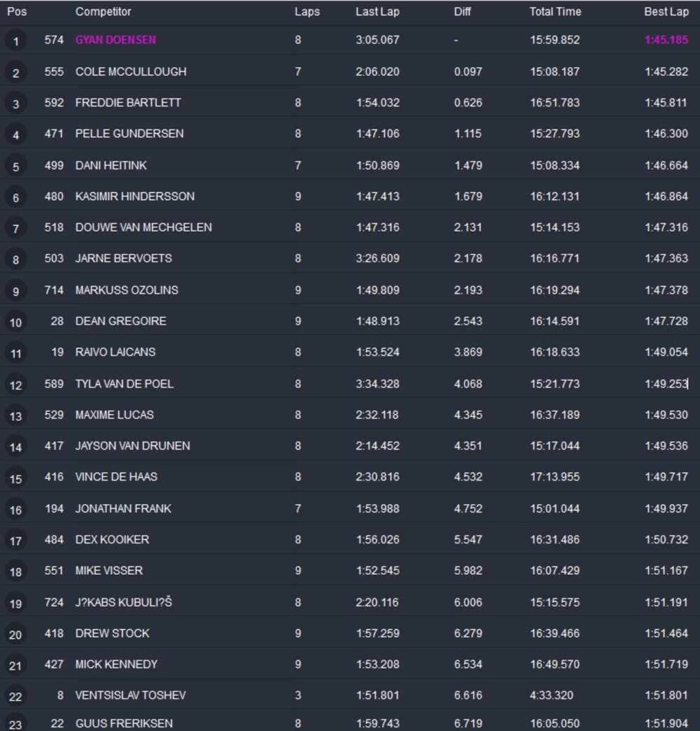Open competitor GYAN DOENSEN
700x731 pixels.
[x=115, y=40]
